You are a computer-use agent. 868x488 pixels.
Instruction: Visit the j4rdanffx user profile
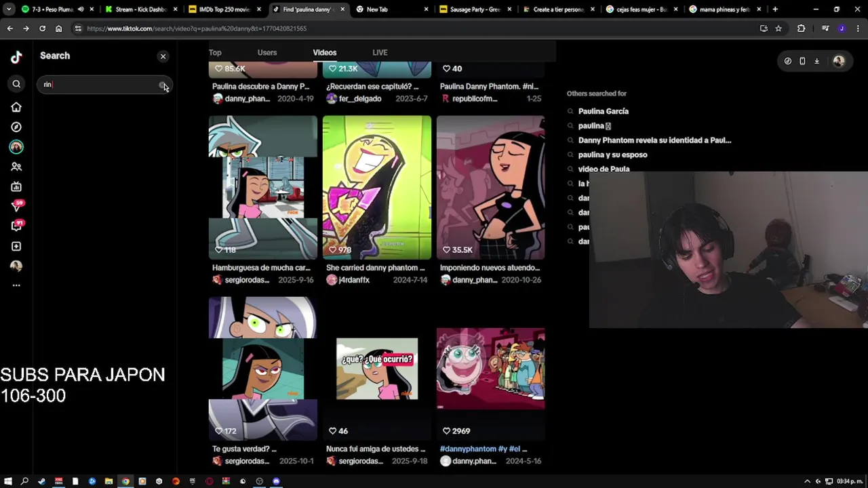coord(354,280)
